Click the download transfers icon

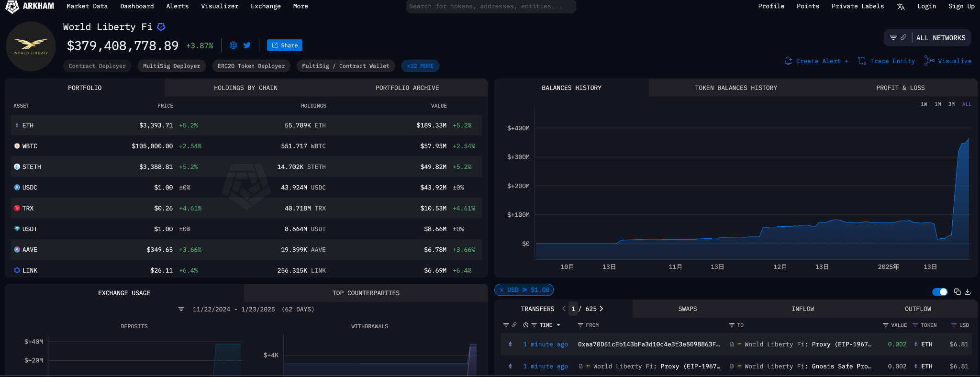point(968,292)
